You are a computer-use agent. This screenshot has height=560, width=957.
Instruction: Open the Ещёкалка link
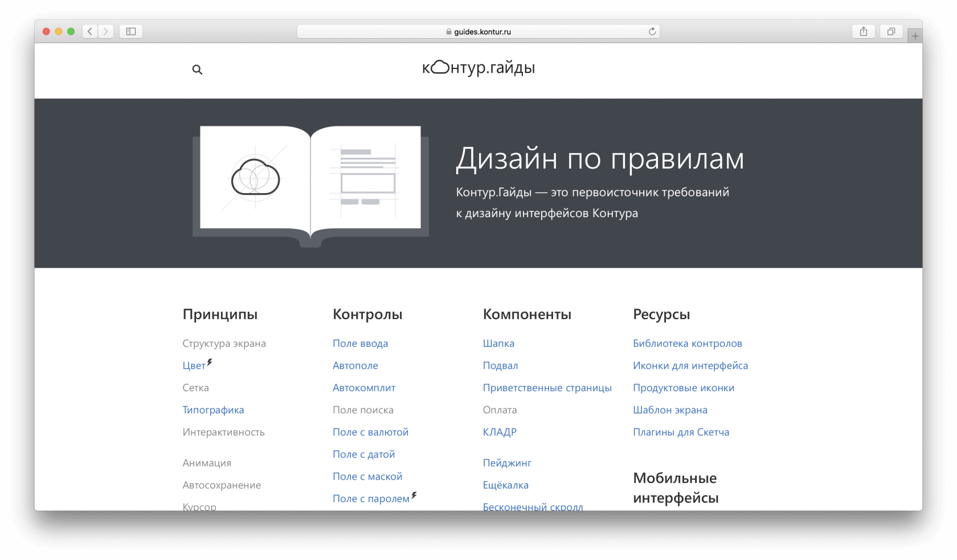coord(506,485)
